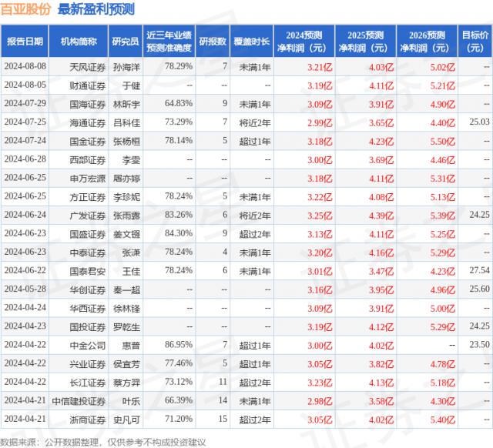The image size is (493, 448).
Task: Click the 数据来源 disclaimer footer text
Action: coord(102,443)
